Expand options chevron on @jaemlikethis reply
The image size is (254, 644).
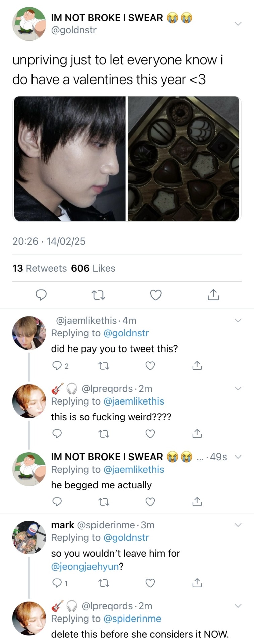tap(238, 321)
